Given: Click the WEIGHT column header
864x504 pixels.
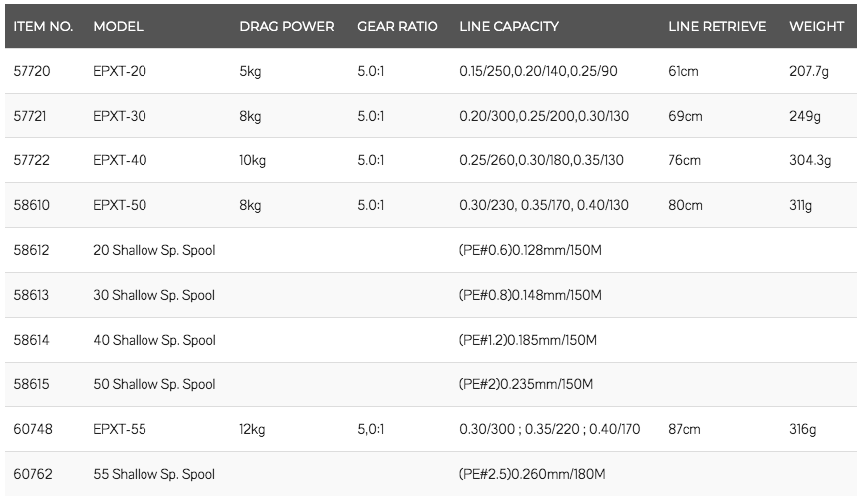Looking at the screenshot, I should tap(816, 27).
